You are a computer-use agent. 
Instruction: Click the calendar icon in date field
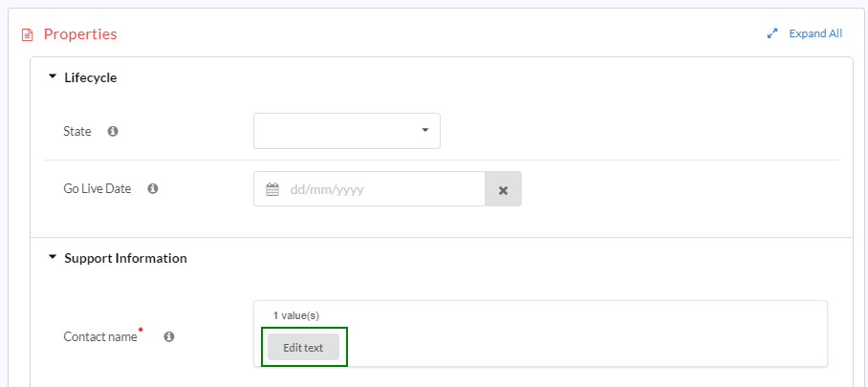(x=271, y=189)
